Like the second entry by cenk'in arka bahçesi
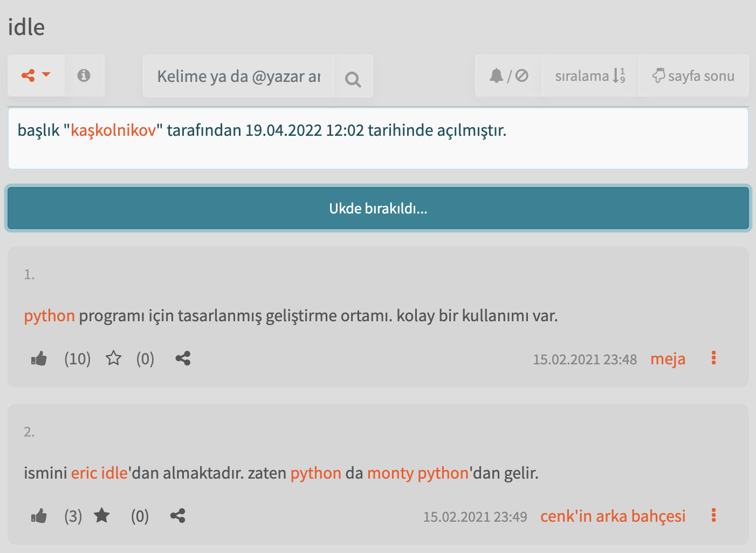Screen dimensions: 756x553 [x=39, y=516]
